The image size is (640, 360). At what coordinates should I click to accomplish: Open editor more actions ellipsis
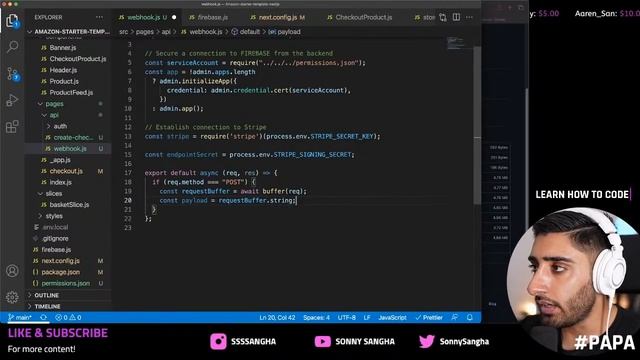coord(469,18)
